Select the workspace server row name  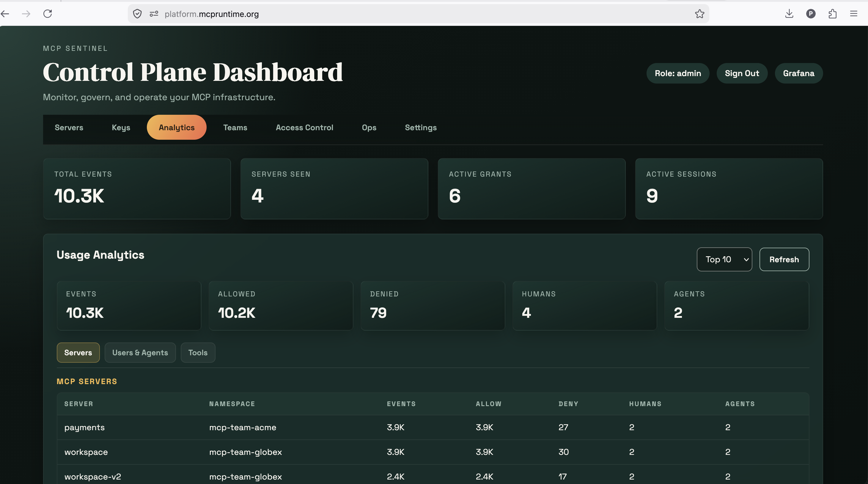(86, 452)
